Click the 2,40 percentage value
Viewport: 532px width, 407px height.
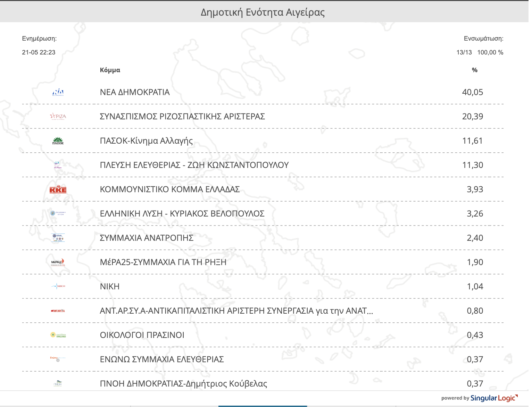coord(475,238)
